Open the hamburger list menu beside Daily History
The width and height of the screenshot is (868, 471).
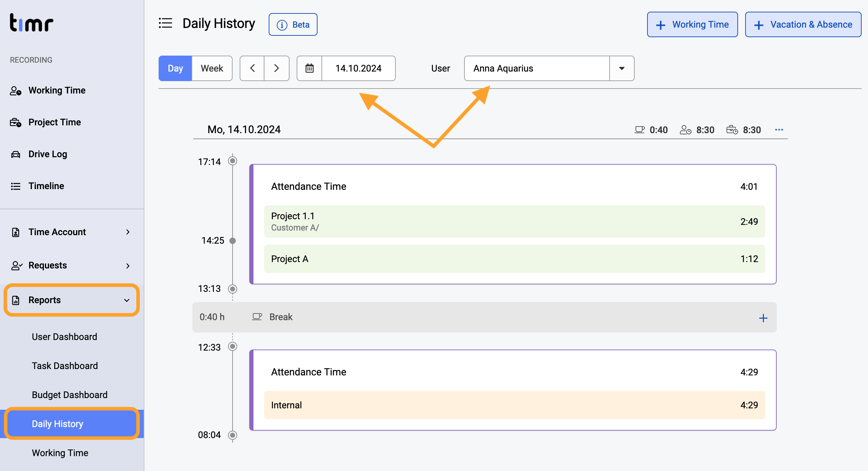tap(165, 23)
